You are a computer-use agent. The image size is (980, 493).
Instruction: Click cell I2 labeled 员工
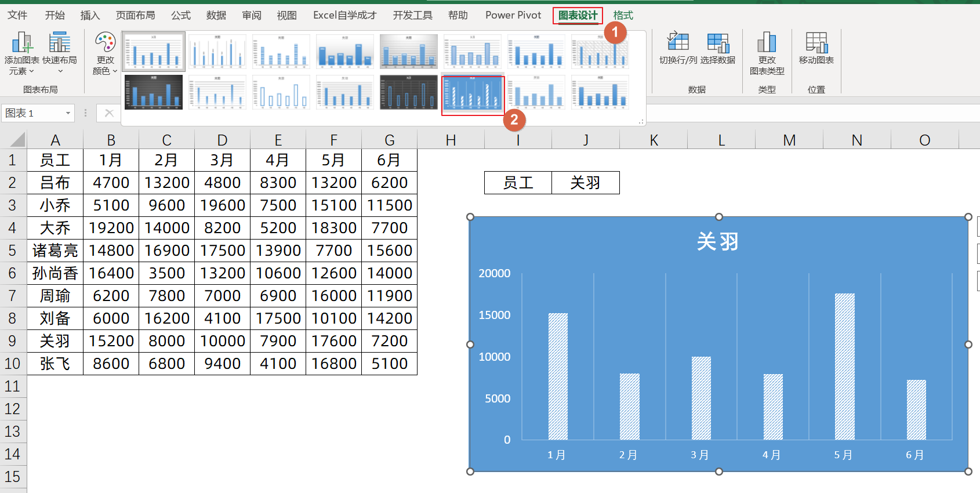coord(518,183)
